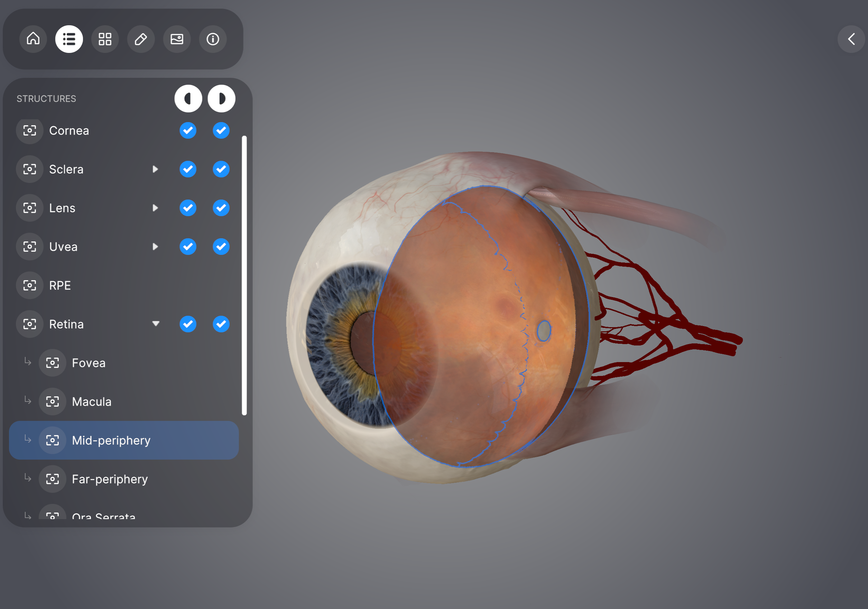Focus on RPE using its target icon
Image resolution: width=868 pixels, height=609 pixels.
point(29,285)
